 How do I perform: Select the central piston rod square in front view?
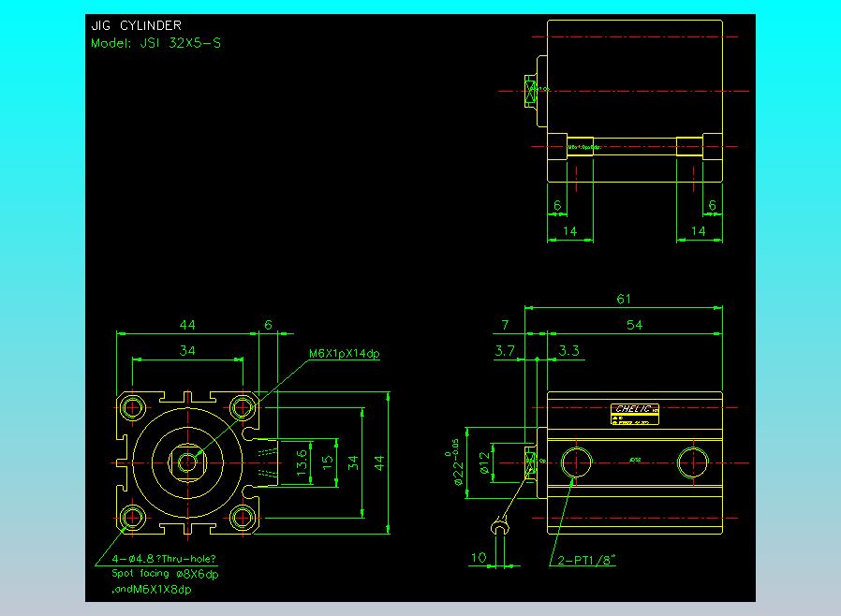coord(187,462)
